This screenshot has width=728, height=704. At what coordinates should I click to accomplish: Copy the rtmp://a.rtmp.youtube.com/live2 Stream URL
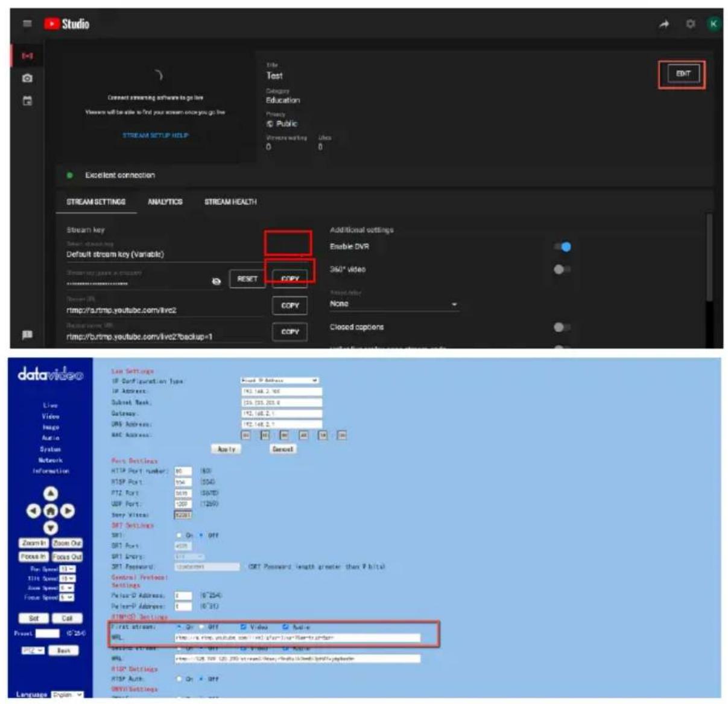point(290,306)
